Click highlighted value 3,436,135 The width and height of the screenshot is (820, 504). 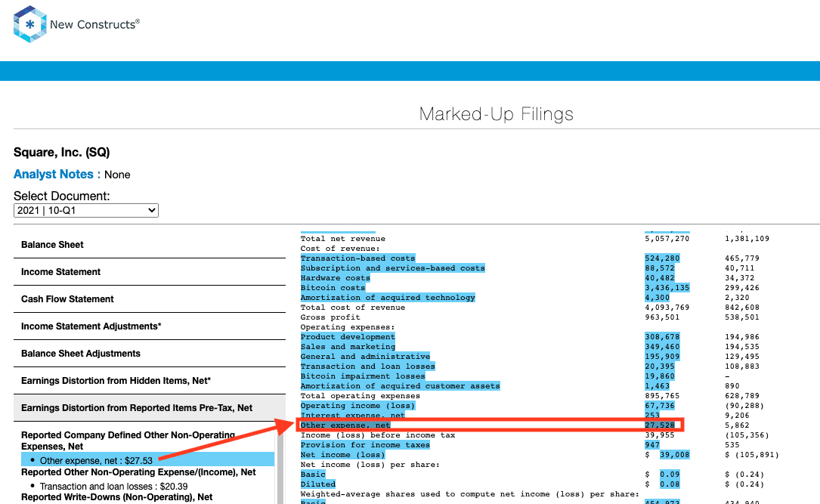(x=667, y=288)
